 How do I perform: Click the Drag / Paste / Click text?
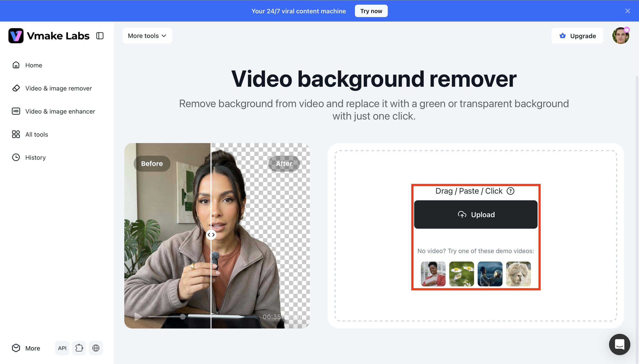[x=469, y=191]
